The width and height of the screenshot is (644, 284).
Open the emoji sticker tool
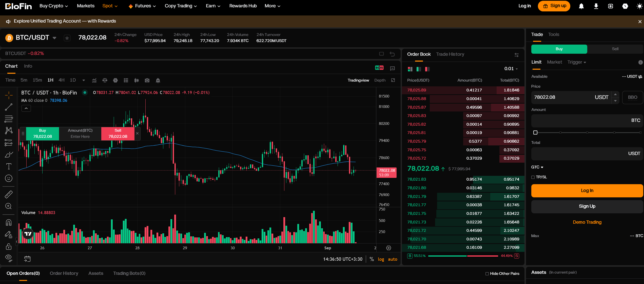tap(9, 178)
